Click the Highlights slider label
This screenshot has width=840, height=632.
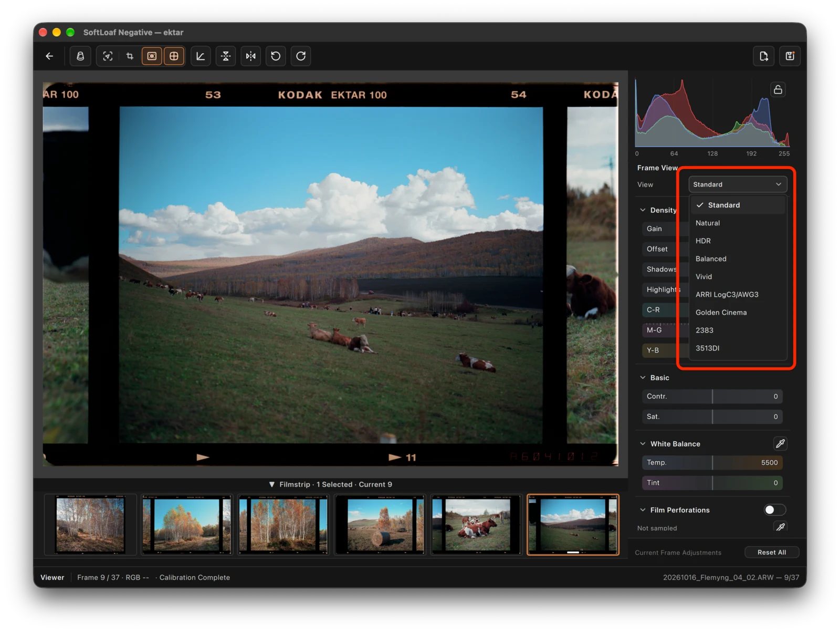tap(663, 289)
